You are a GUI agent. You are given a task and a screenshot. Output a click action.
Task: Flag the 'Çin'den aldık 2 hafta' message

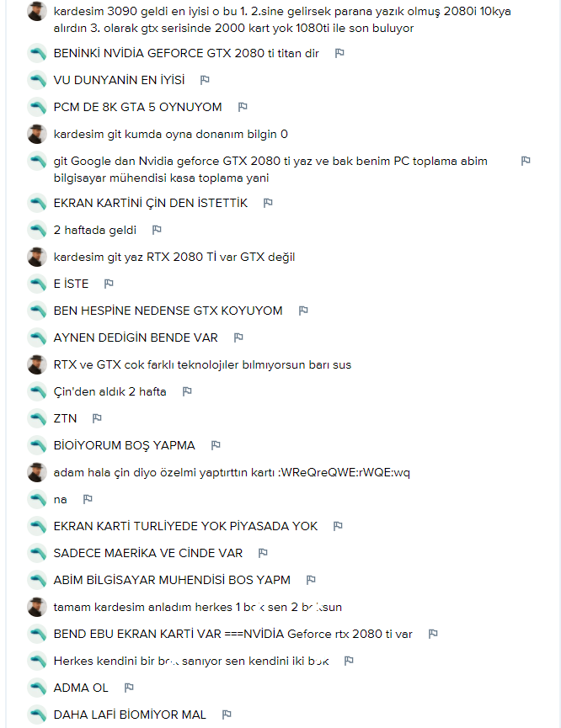pos(187,391)
